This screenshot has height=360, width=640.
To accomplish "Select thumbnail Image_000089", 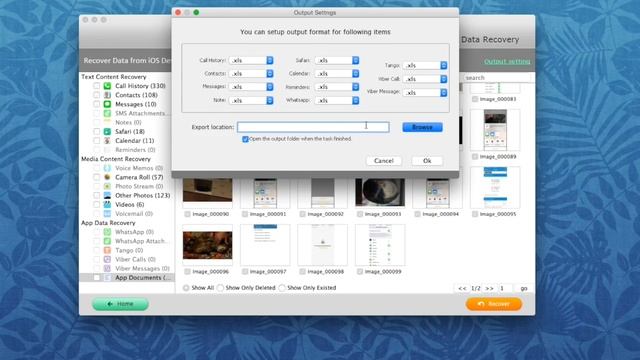I will click(495, 130).
